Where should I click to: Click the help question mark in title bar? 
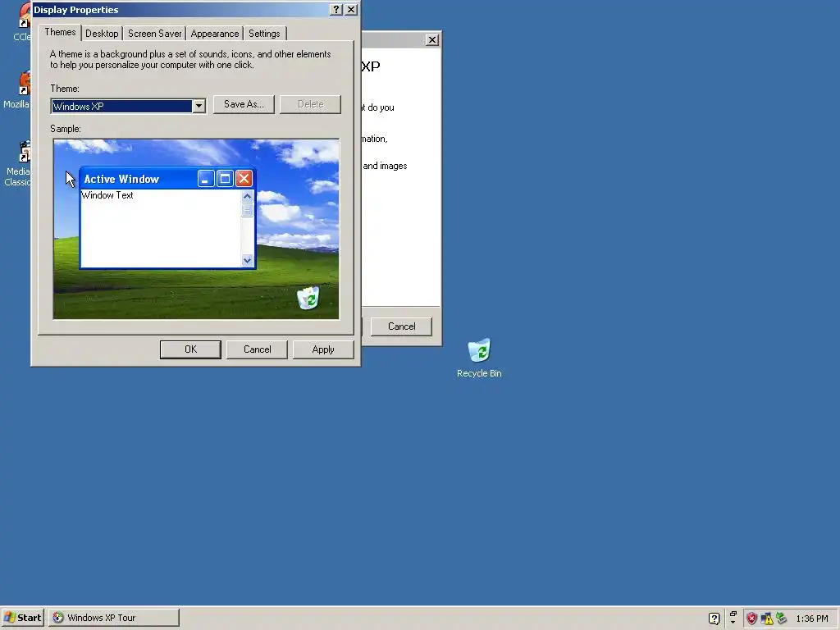pyautogui.click(x=336, y=10)
